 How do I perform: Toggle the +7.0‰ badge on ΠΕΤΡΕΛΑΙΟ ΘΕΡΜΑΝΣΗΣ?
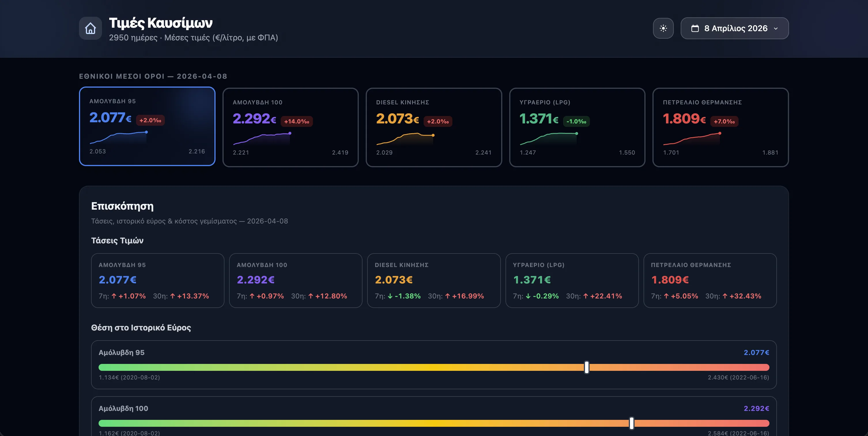pos(724,121)
